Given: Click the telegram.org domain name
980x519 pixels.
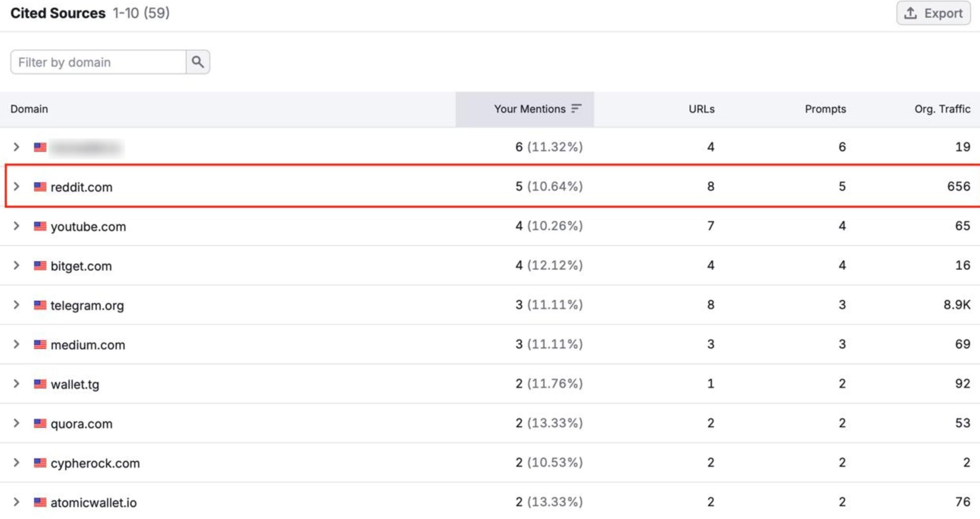Looking at the screenshot, I should pyautogui.click(x=87, y=306).
